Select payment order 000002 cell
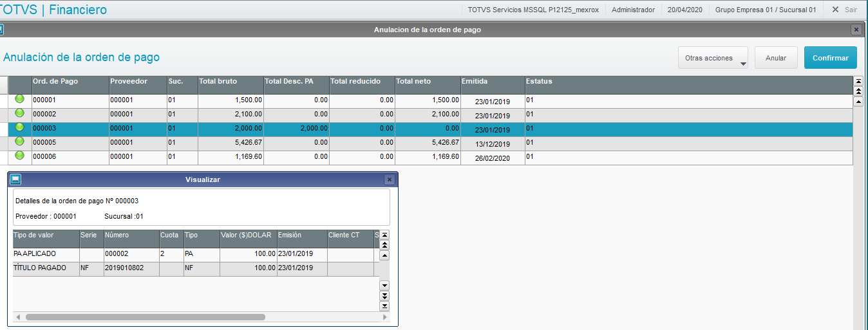This screenshot has height=330, width=868. click(70, 115)
